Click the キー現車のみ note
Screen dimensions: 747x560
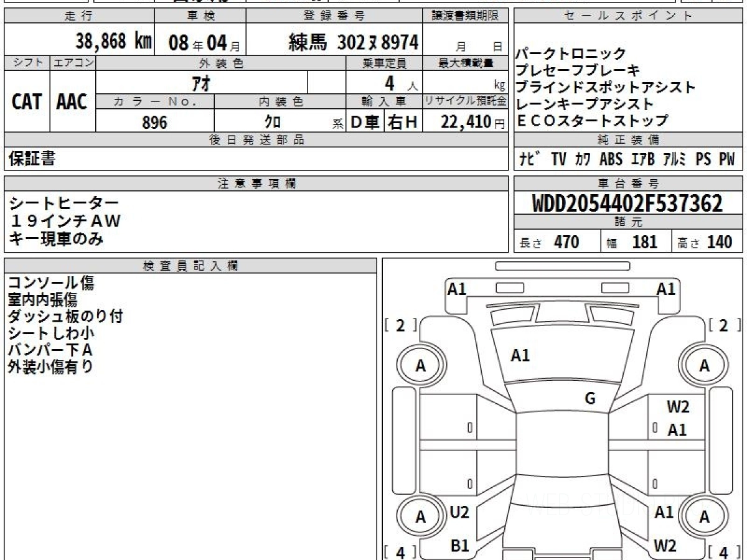pyautogui.click(x=56, y=238)
